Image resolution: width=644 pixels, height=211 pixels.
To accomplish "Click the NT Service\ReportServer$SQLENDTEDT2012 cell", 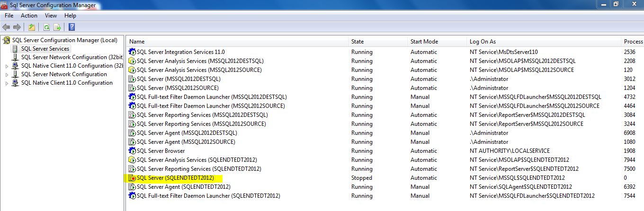I will tap(524, 169).
